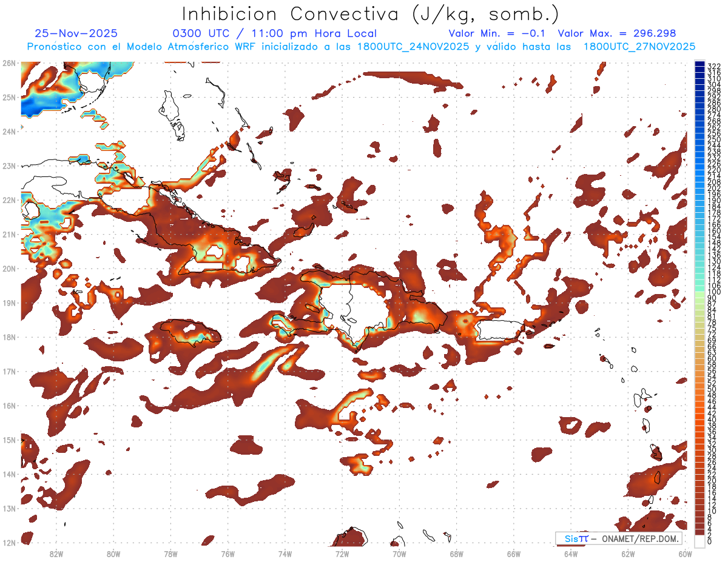The height and width of the screenshot is (562, 728).
Task: Click the longitude label '78W'
Action: click(x=170, y=554)
